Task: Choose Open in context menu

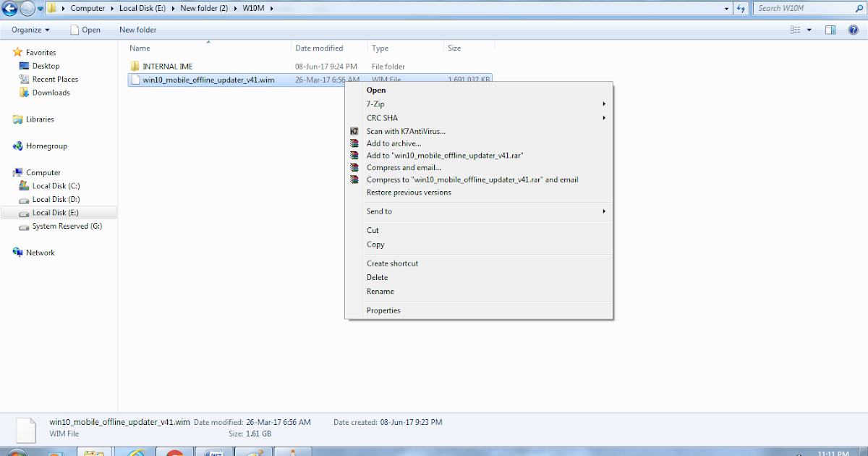Action: 478,90
